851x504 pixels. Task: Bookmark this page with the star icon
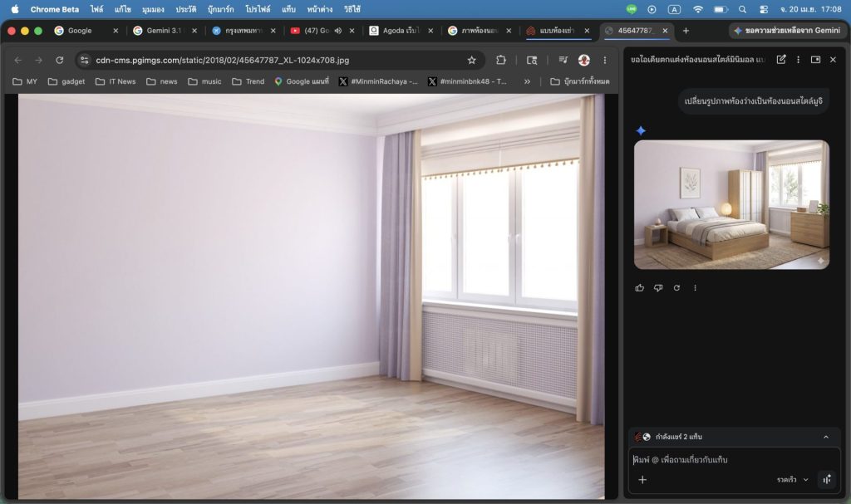471,60
